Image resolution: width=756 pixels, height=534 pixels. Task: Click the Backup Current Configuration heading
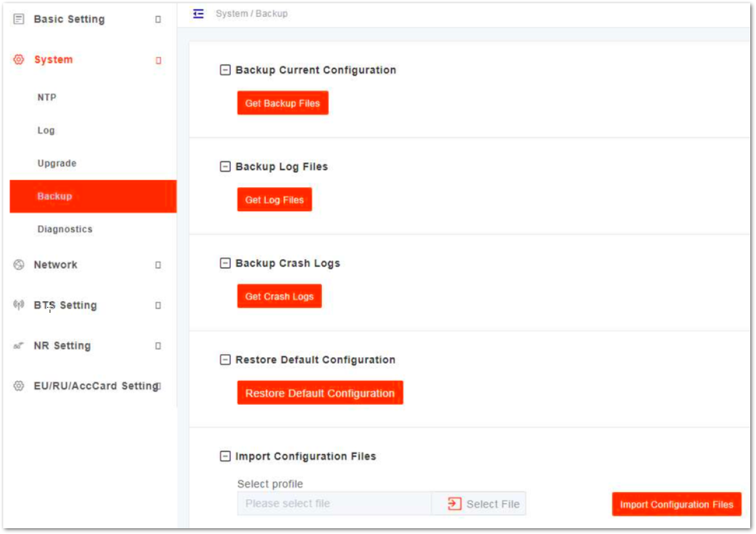(316, 70)
